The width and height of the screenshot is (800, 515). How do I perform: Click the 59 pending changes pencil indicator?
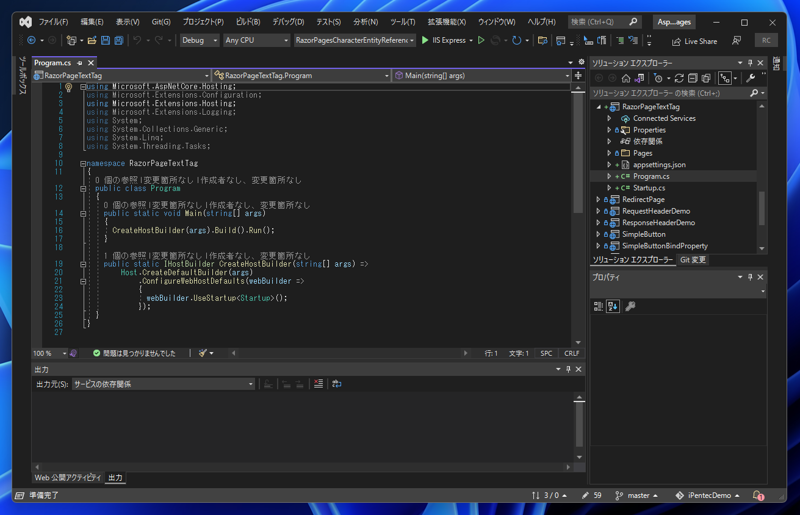tap(592, 496)
